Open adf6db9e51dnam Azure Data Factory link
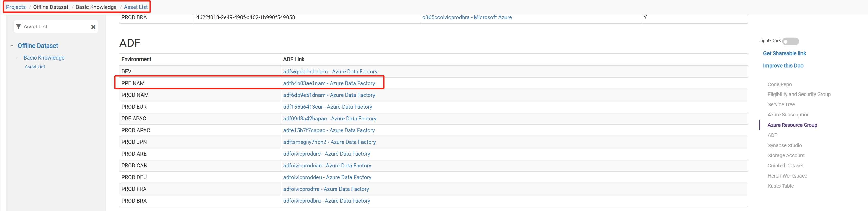868x211 pixels. pos(329,95)
